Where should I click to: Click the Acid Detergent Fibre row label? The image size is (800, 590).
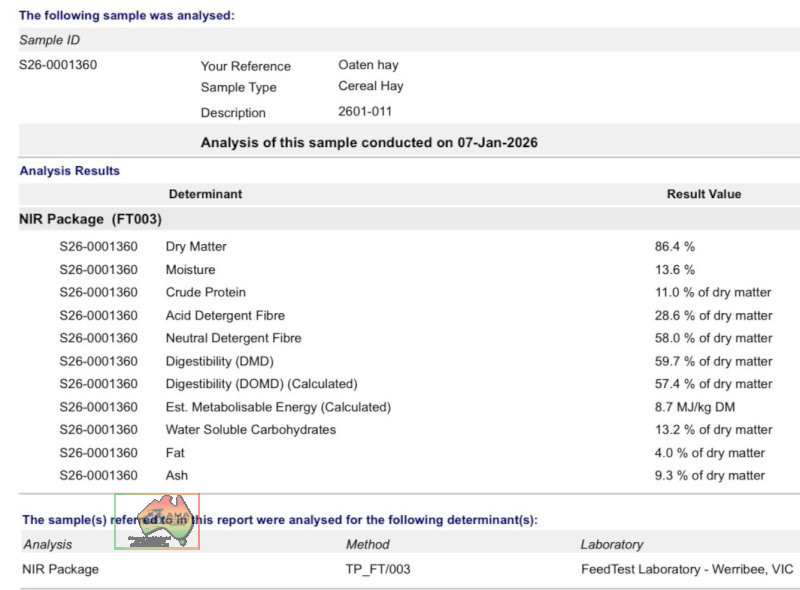point(225,315)
